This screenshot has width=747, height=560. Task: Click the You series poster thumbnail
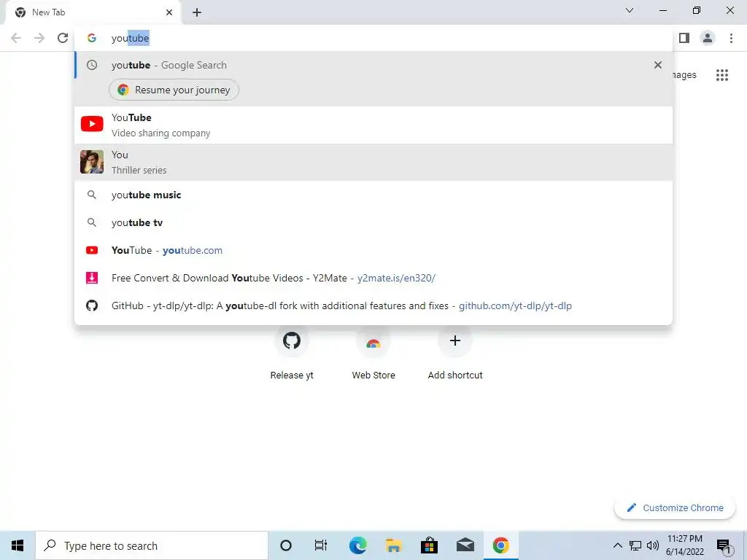coord(92,162)
